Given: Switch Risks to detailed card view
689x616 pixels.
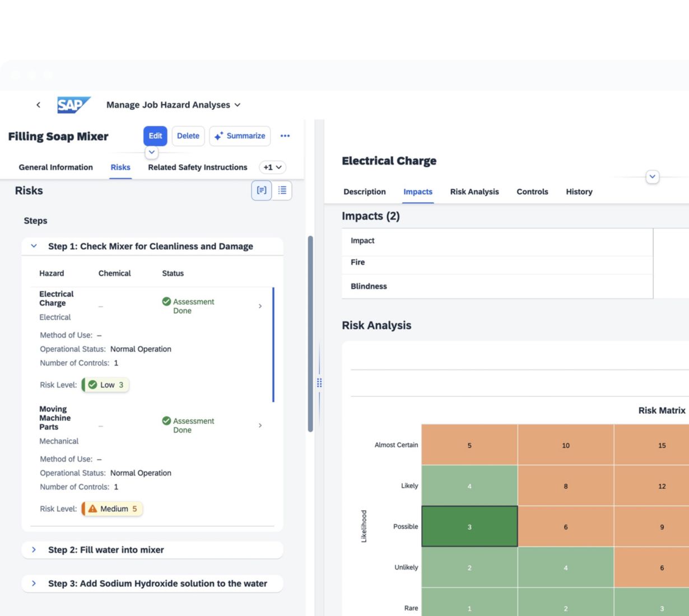Looking at the screenshot, I should (x=262, y=190).
